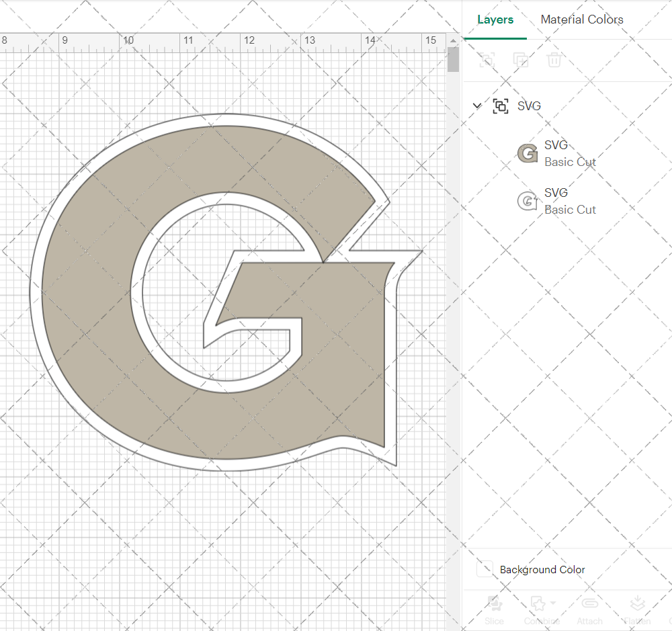Click the Slice tool icon

[x=495, y=603]
